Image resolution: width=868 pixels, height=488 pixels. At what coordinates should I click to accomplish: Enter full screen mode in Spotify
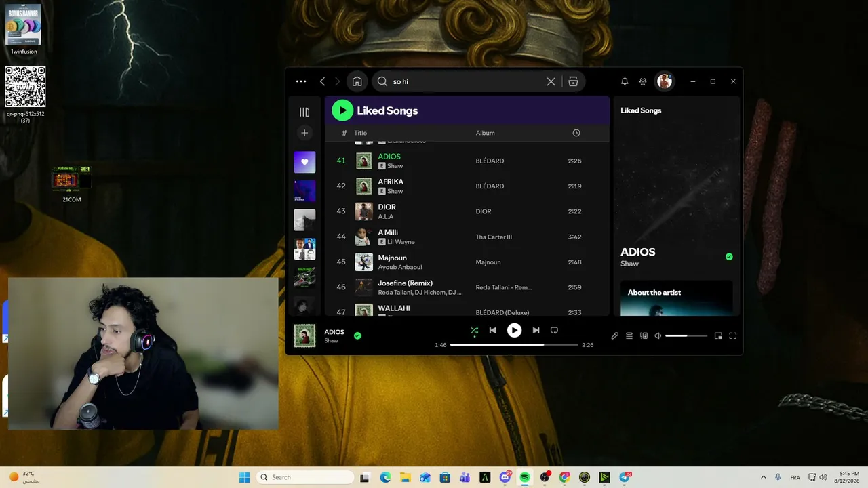pos(733,335)
